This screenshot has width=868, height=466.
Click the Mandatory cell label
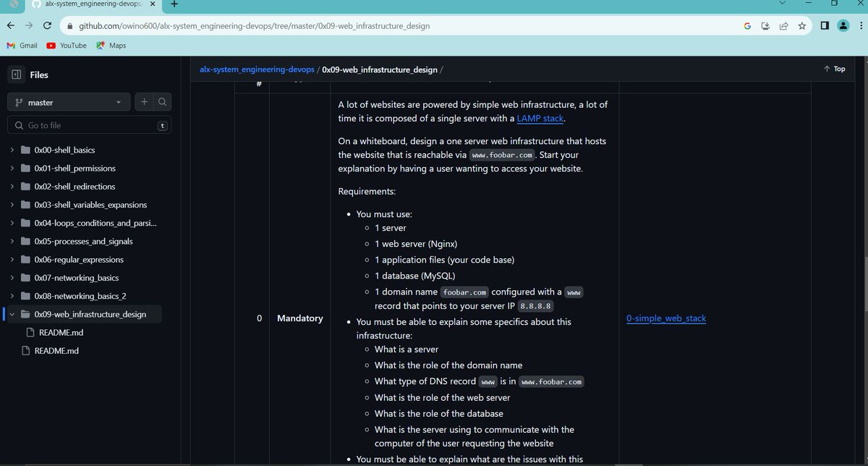coord(300,318)
